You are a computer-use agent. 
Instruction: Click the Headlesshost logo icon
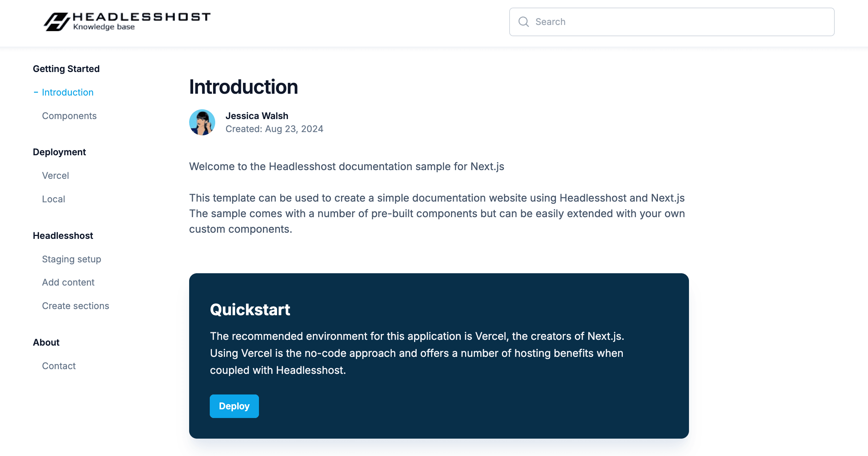(56, 22)
